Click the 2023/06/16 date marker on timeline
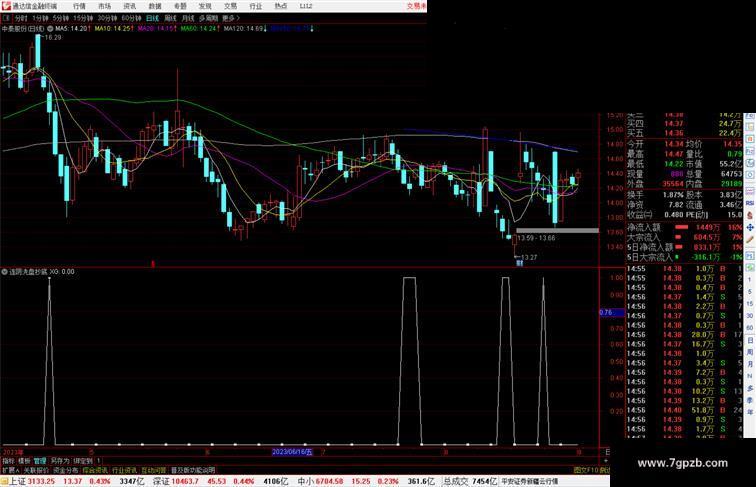 [292, 452]
